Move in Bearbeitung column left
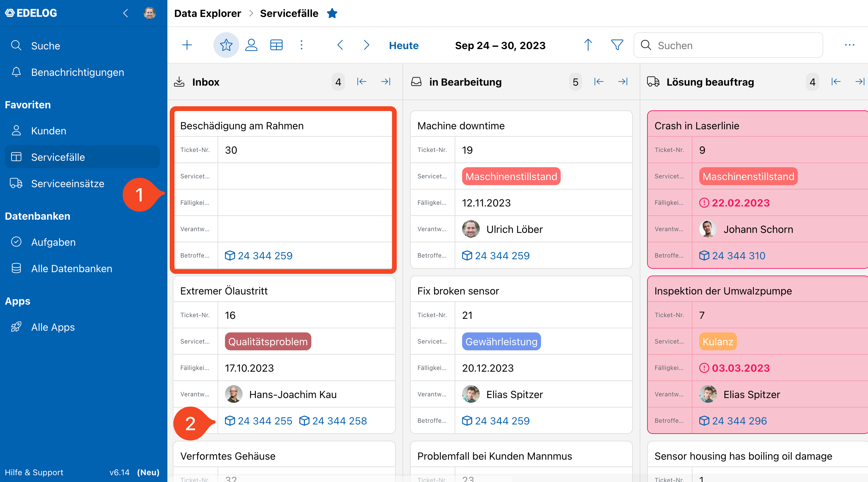 click(599, 82)
